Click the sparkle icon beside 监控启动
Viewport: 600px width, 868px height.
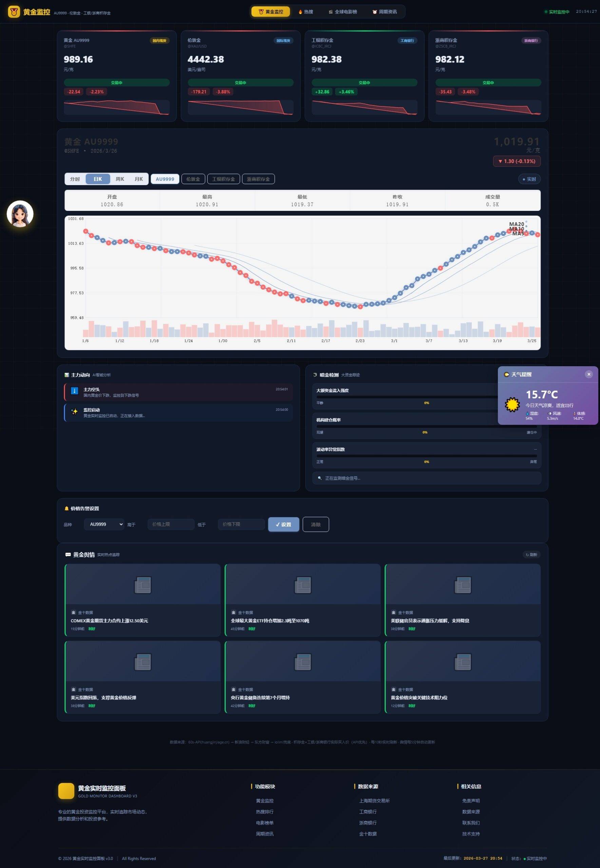(x=74, y=412)
